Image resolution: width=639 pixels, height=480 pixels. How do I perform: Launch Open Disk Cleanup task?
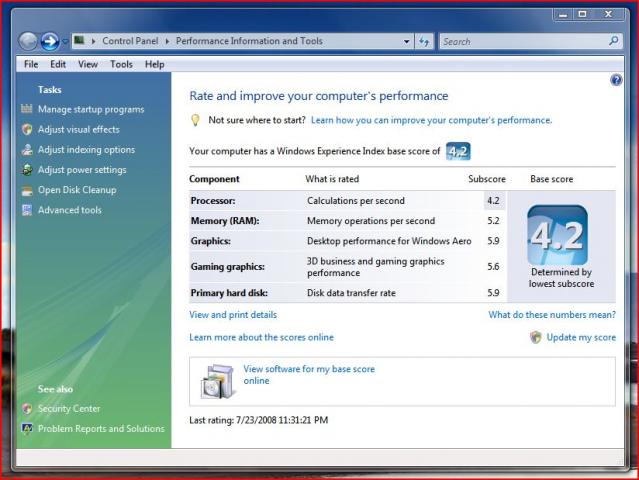pos(77,190)
